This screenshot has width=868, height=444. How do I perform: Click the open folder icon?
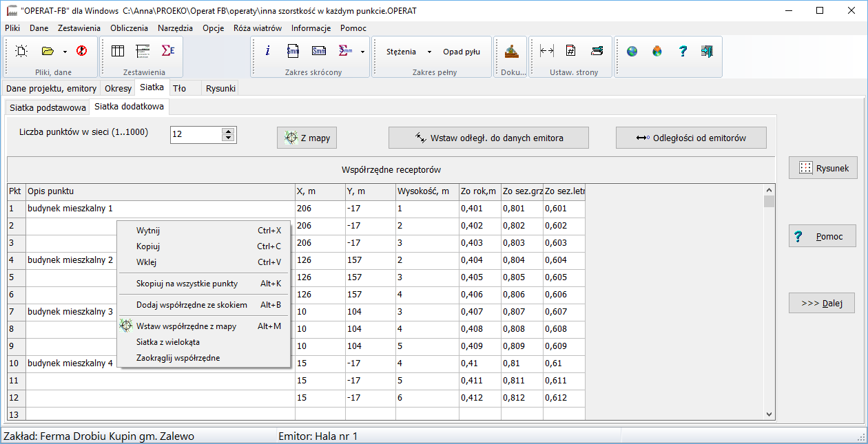coord(48,51)
